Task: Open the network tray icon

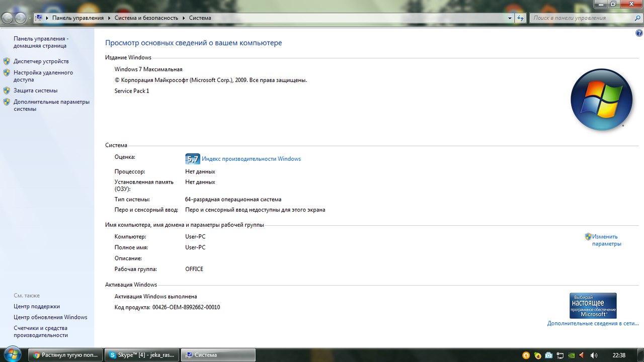Action: click(560, 355)
